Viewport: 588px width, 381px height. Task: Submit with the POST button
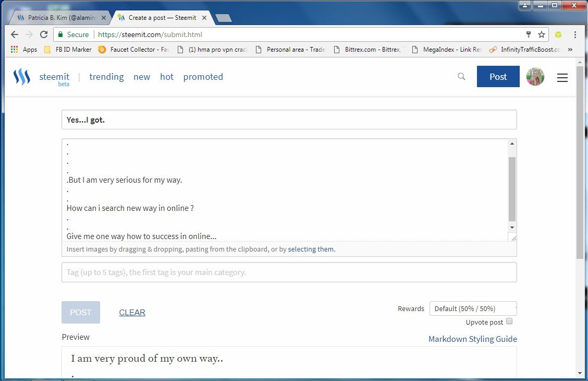pyautogui.click(x=81, y=312)
